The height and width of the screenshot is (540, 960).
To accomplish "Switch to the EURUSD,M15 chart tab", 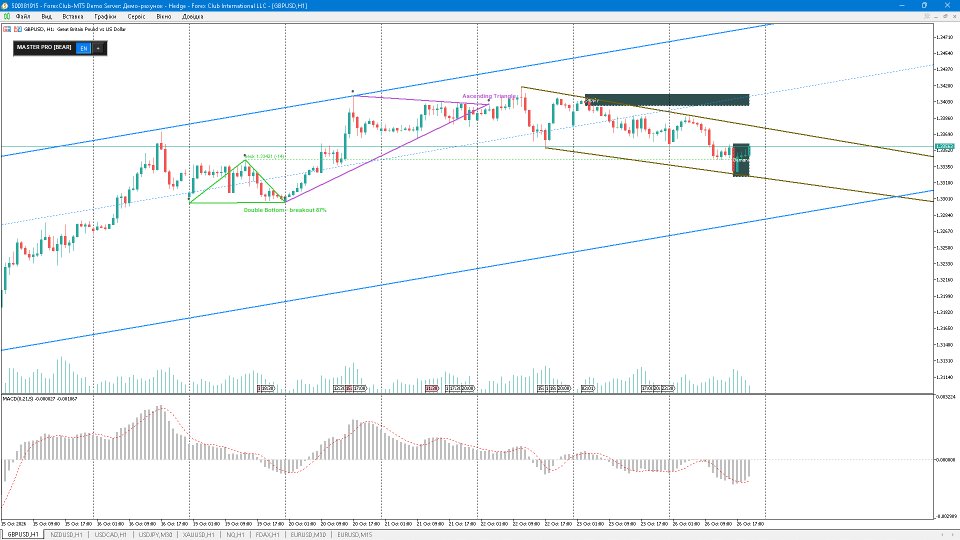I will (x=354, y=534).
